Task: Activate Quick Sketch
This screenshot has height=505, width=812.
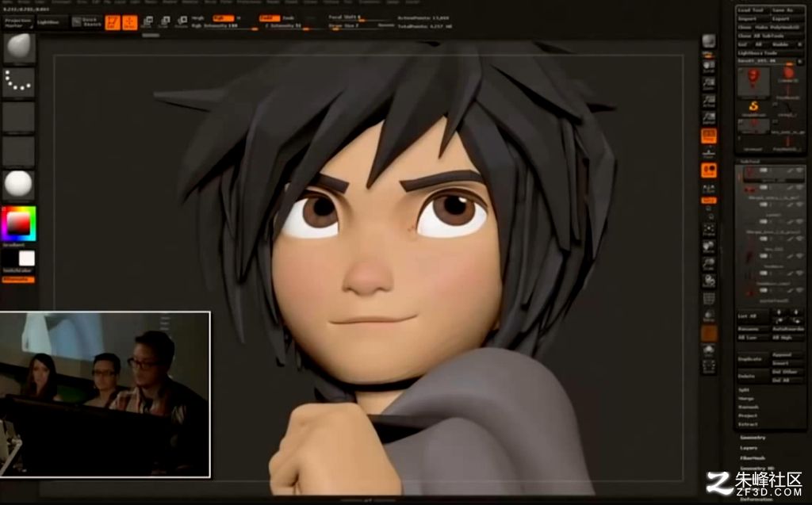Action: (x=86, y=22)
